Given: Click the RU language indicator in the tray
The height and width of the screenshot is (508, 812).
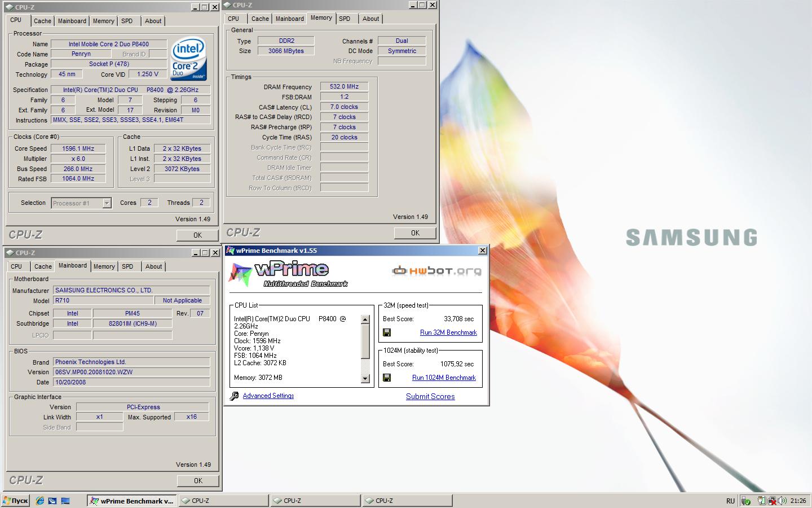Looking at the screenshot, I should point(730,501).
